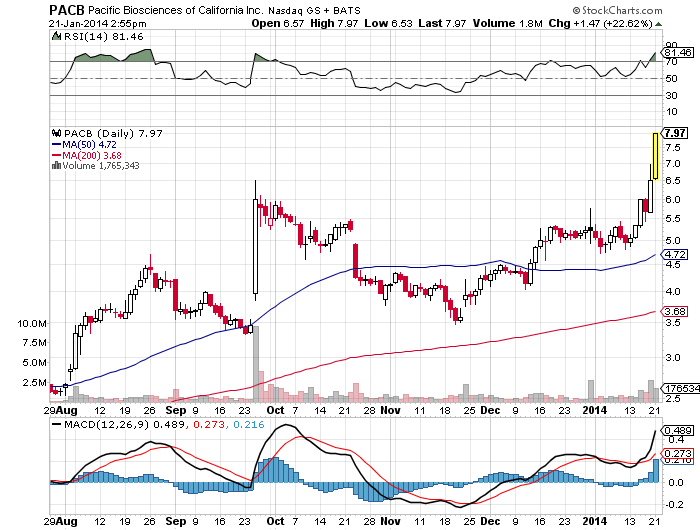Click the MACD(12,26,9) label
This screenshot has height=530, width=700.
(106, 424)
